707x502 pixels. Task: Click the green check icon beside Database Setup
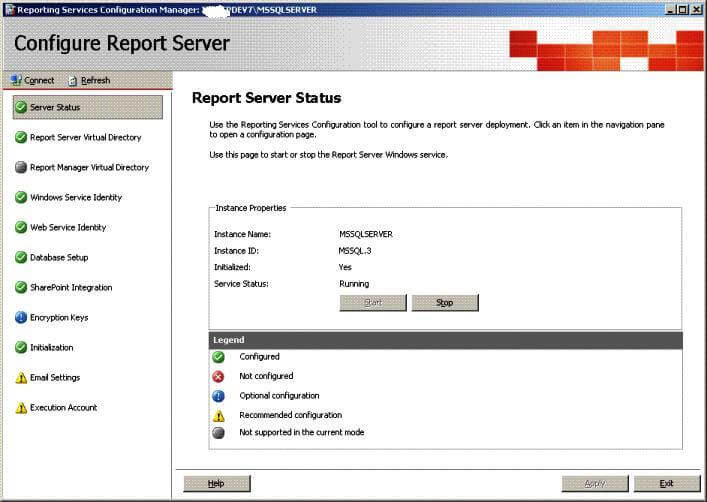[21, 258]
